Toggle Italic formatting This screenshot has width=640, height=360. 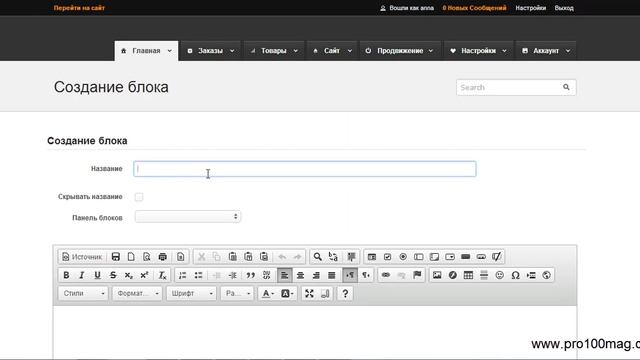[x=82, y=275]
